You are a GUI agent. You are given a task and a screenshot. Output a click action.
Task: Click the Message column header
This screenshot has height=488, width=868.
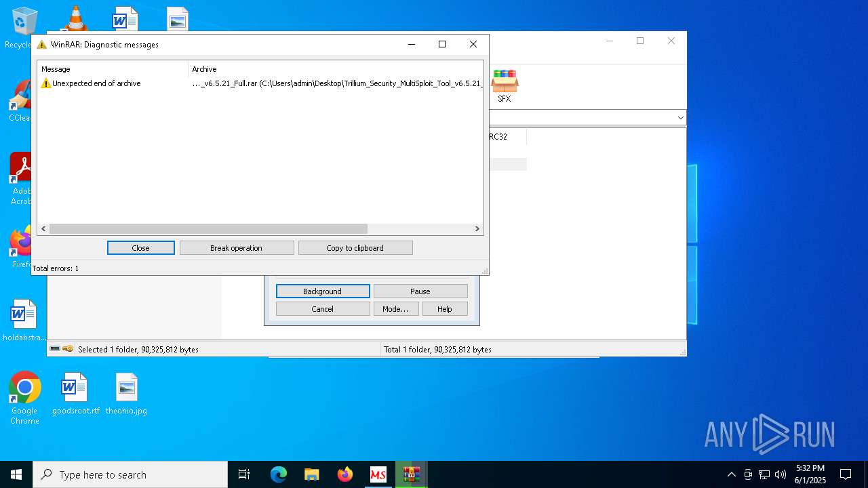pos(113,69)
